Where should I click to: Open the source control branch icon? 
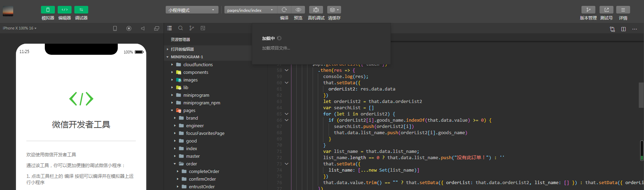click(192, 28)
